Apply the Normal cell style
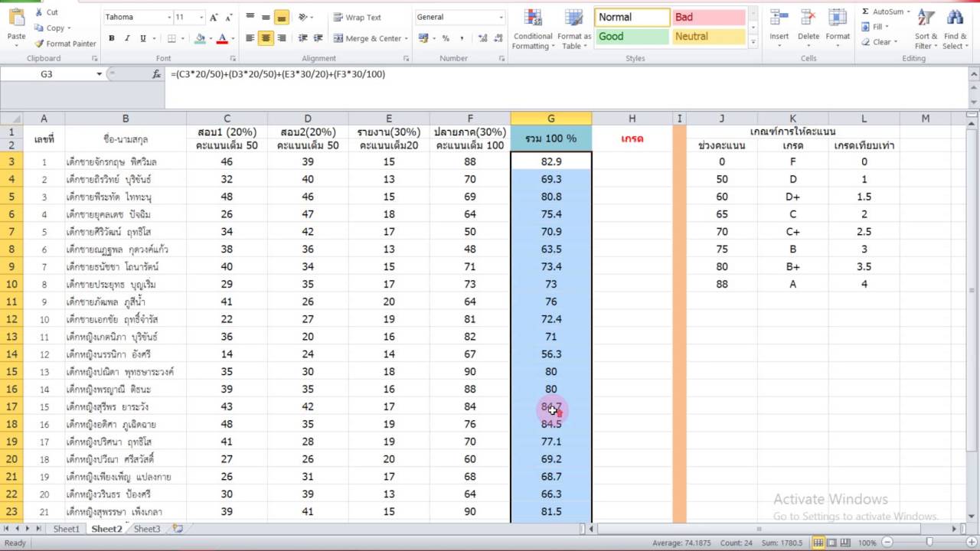The image size is (980, 551). tap(632, 17)
